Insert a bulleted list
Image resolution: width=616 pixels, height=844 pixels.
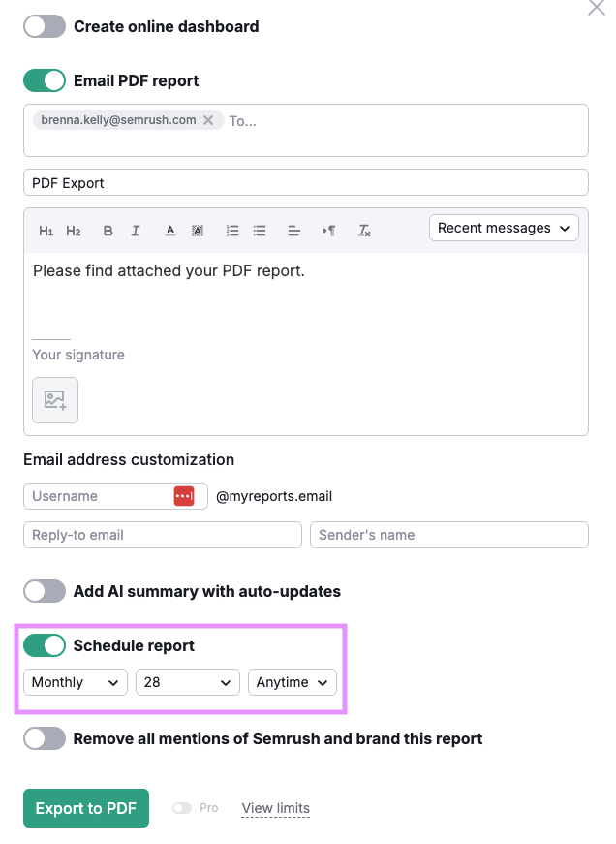pos(260,231)
